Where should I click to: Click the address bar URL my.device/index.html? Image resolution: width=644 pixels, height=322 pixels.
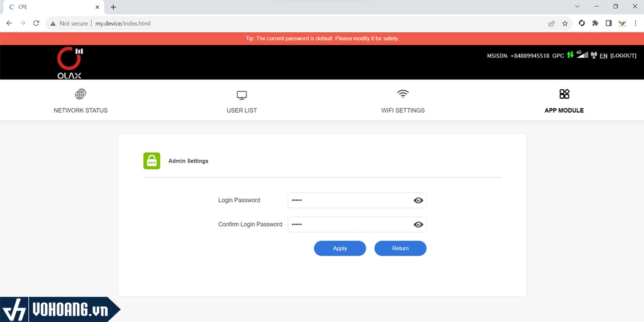(123, 23)
